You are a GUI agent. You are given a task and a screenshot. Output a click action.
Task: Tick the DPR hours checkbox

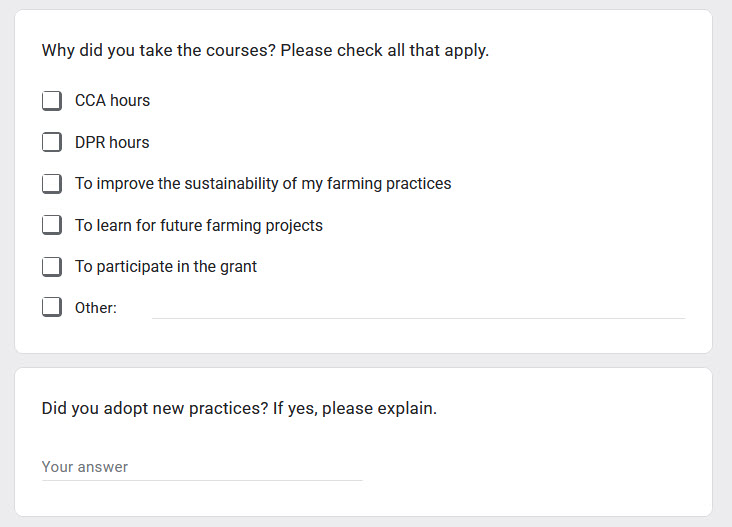[52, 142]
